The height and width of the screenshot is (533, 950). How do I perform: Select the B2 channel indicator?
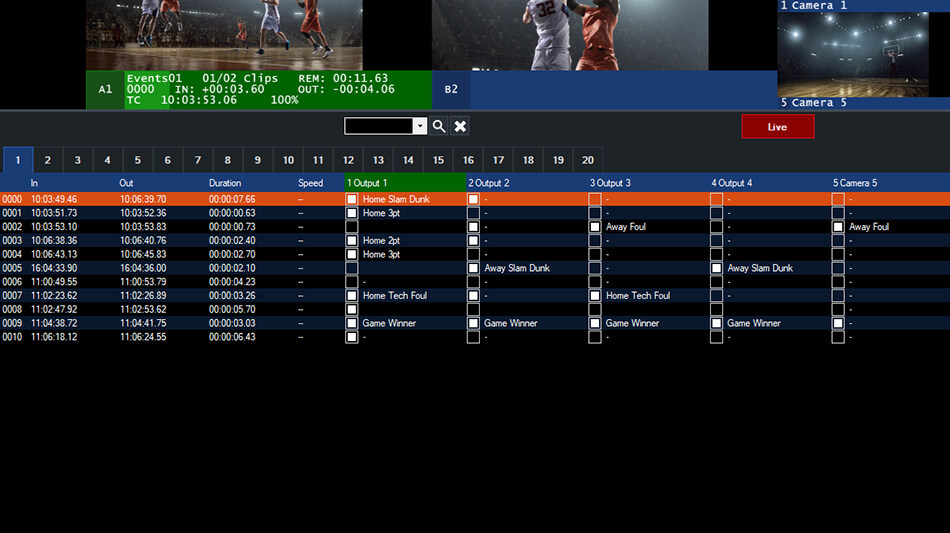coord(451,89)
